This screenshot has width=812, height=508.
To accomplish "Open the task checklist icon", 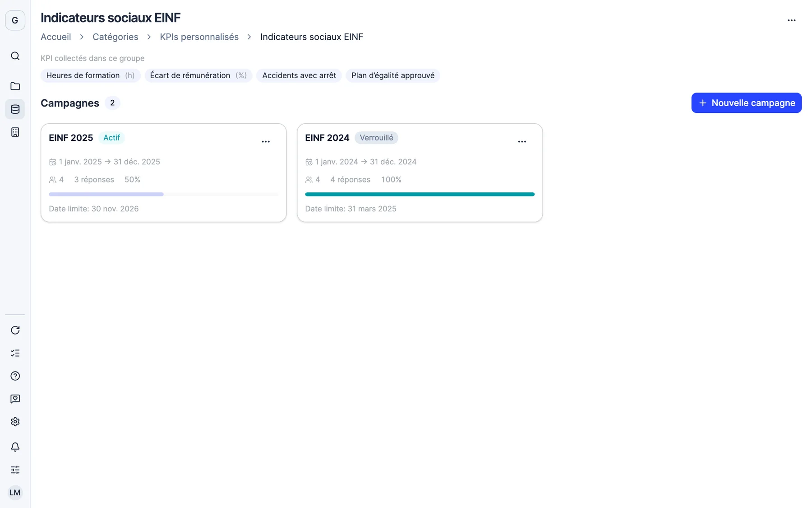I will 15,353.
